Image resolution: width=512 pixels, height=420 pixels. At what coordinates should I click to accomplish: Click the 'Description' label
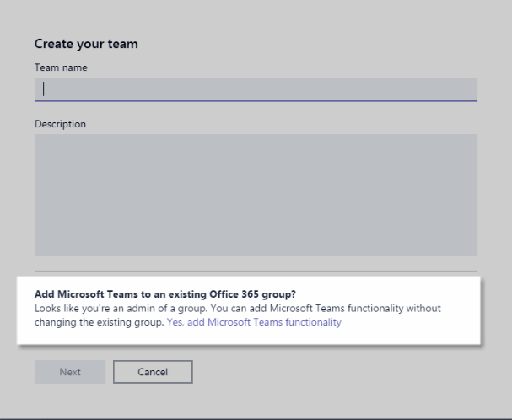click(x=60, y=124)
